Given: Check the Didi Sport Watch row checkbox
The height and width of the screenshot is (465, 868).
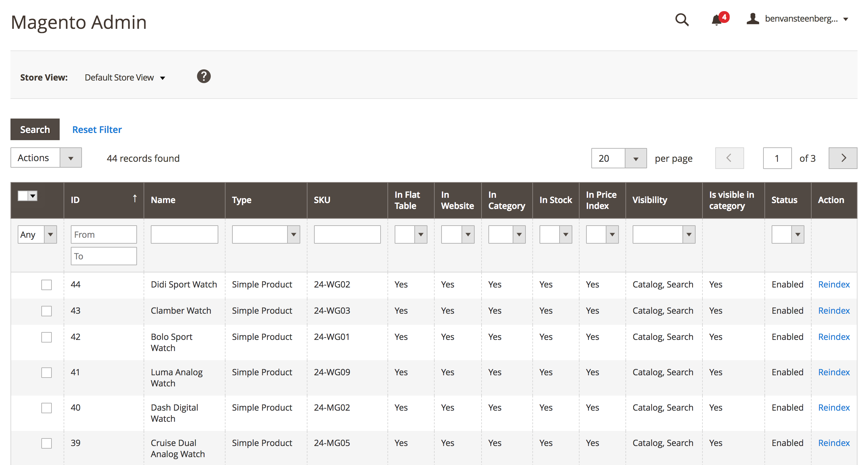Looking at the screenshot, I should tap(47, 285).
